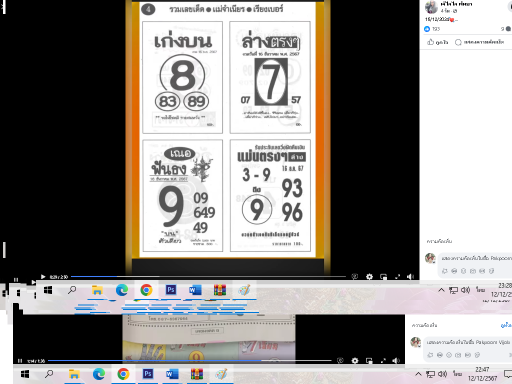
Task: Launch WinRAR from the taskbar showing 23:28
Action: pos(220,290)
